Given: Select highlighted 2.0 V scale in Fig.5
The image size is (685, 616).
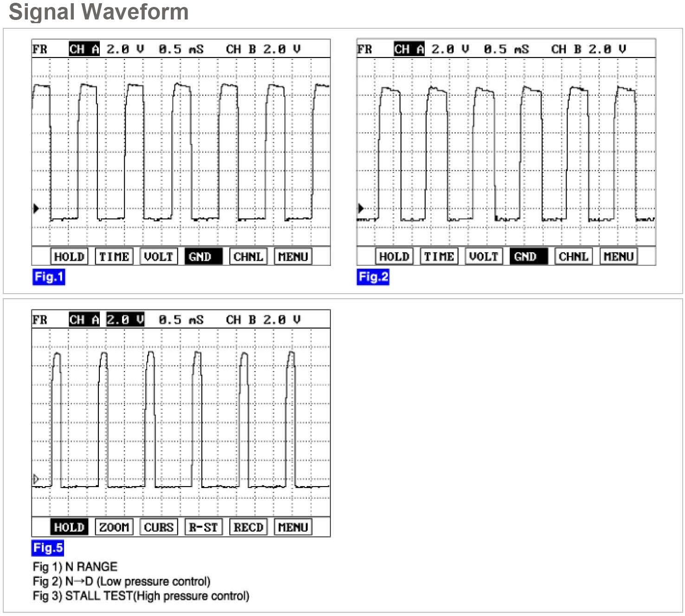Looking at the screenshot, I should click(x=125, y=320).
